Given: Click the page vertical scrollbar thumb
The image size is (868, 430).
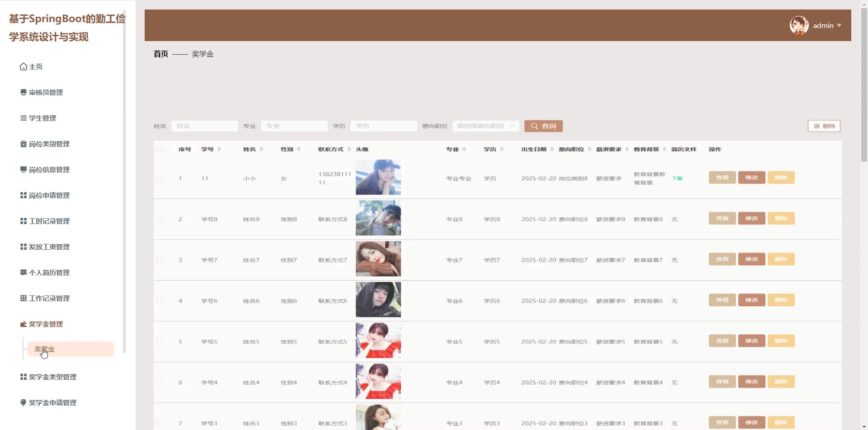Looking at the screenshot, I should click(x=864, y=85).
